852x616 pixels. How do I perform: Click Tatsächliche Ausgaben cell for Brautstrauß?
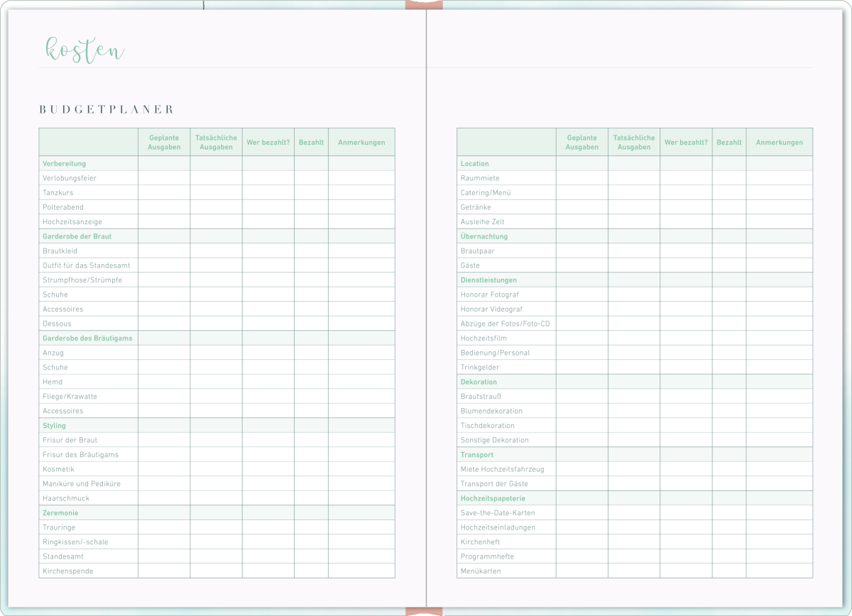[x=634, y=397]
